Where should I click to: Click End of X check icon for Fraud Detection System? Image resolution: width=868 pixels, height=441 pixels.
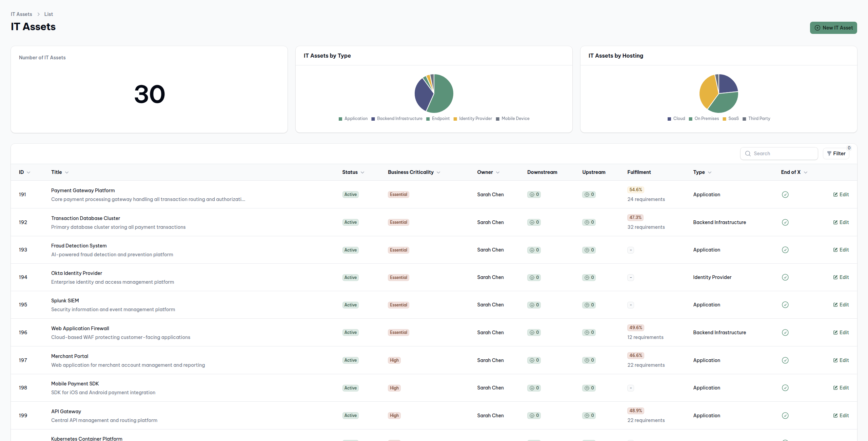point(785,250)
